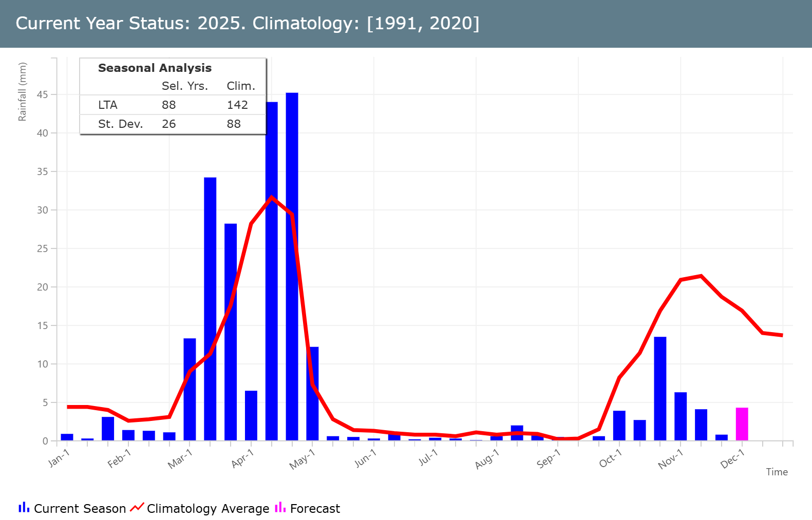Click the Seasonal Analysis table title
812x520 pixels.
pyautogui.click(x=155, y=68)
